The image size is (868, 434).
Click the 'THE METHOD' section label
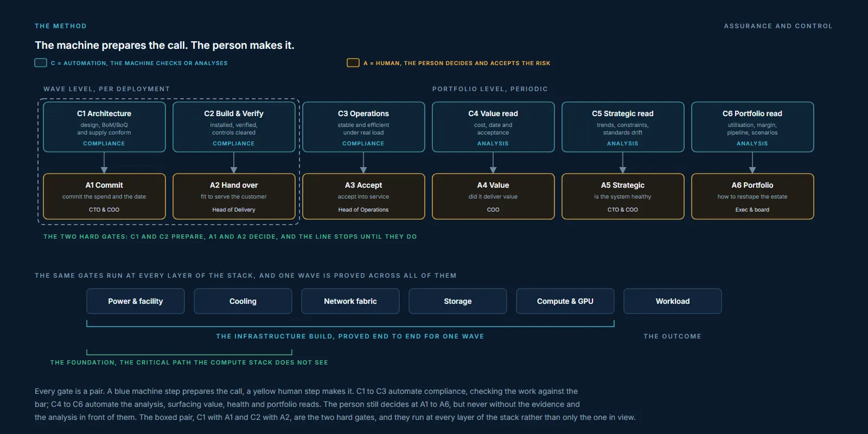61,26
